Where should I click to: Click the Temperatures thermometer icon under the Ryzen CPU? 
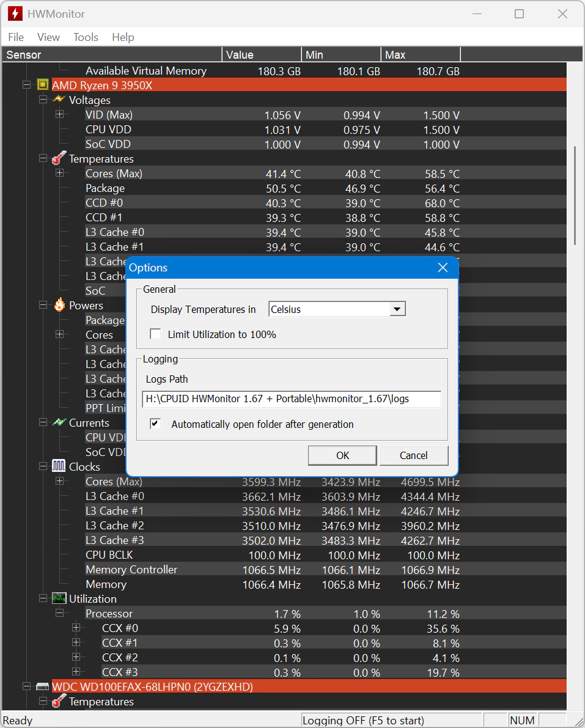click(x=59, y=158)
